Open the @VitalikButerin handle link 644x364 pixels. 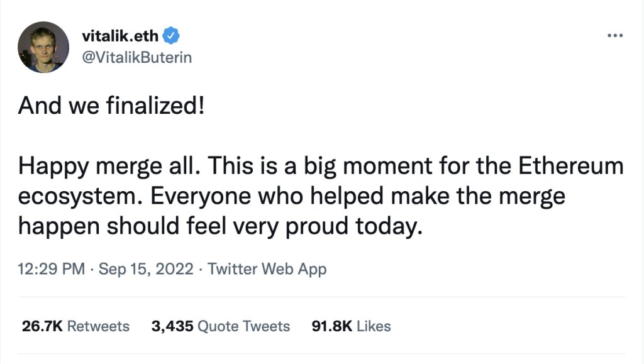[x=136, y=57]
